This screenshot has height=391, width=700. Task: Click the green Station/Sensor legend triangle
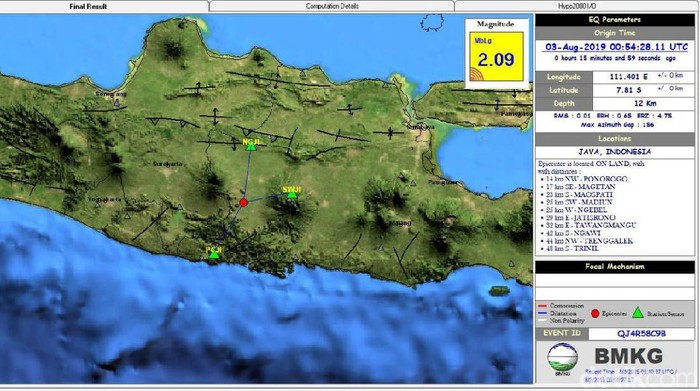coord(638,313)
